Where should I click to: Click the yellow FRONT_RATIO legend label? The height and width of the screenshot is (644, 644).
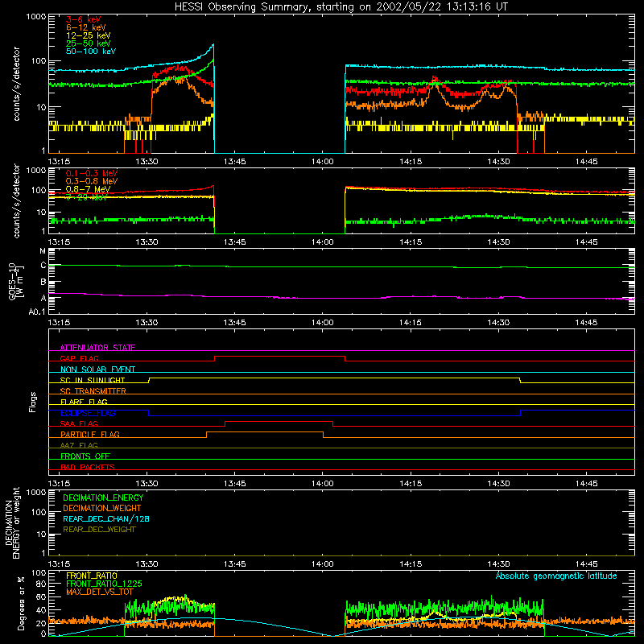[x=92, y=576]
